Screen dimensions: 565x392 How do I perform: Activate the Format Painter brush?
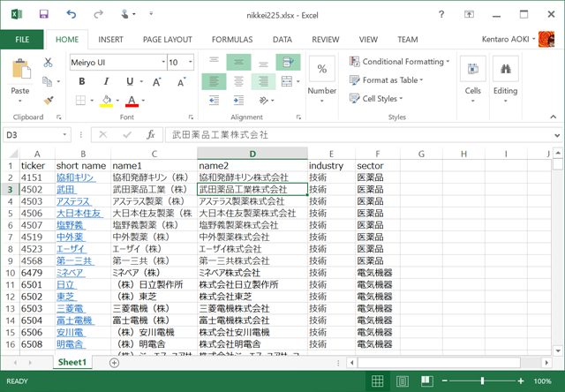pyautogui.click(x=49, y=101)
